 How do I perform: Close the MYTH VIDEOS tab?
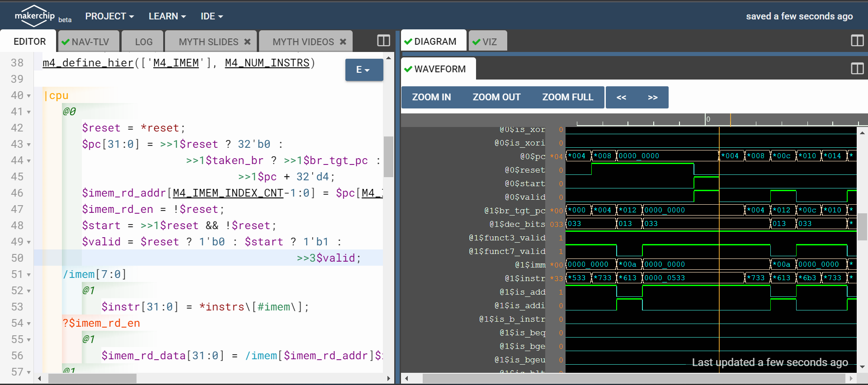pos(343,42)
